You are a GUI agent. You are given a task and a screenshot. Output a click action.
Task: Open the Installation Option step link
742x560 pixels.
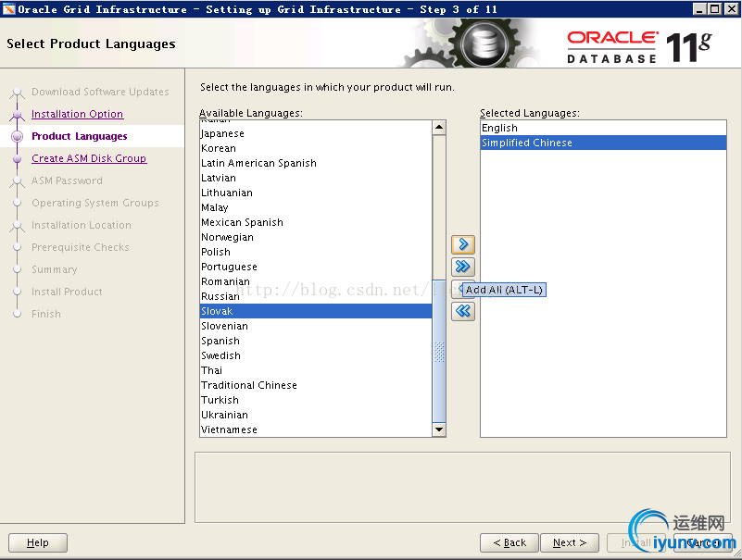(x=77, y=114)
